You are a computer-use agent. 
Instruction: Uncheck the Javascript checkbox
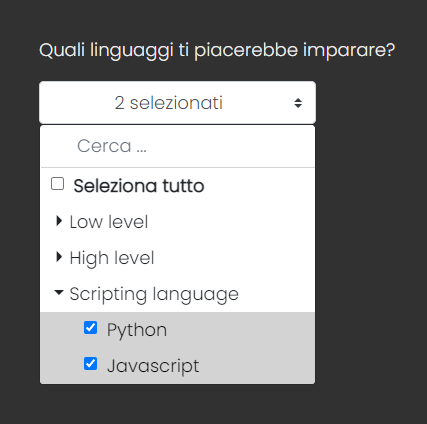pos(90,364)
